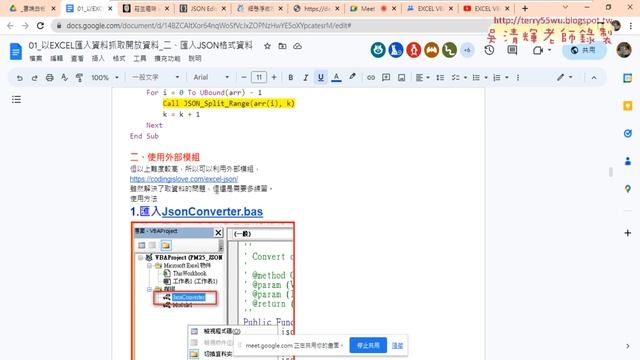
Task: Open the text color picker
Action: point(336,77)
